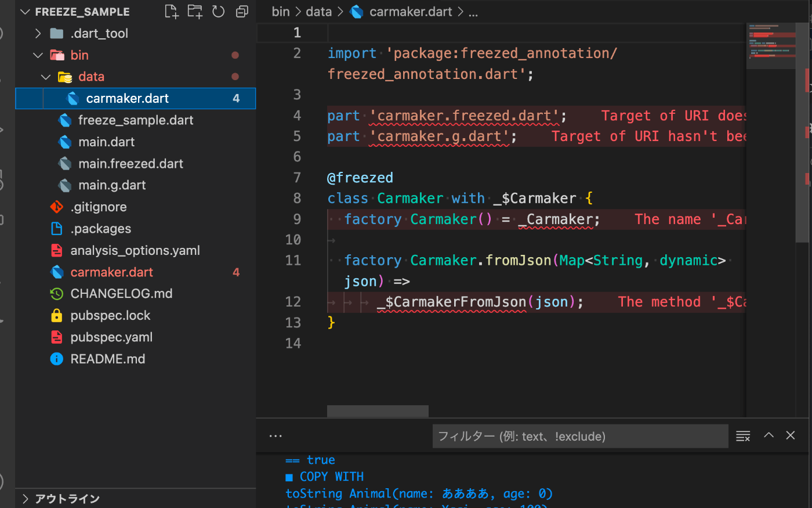This screenshot has width=812, height=508.
Task: Click carmaker.dart in the breadcrumb
Action: 411,12
